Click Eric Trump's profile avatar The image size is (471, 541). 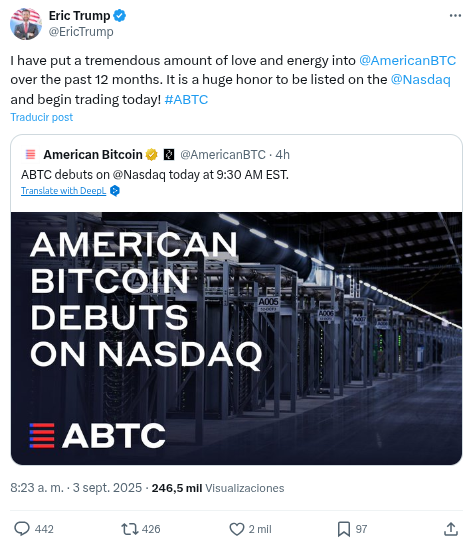point(26,24)
